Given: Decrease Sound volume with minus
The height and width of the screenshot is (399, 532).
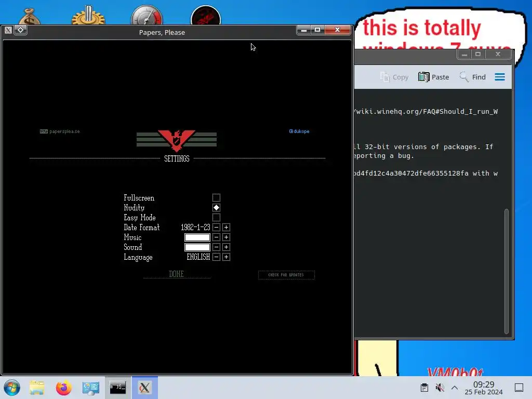Looking at the screenshot, I should (216, 247).
